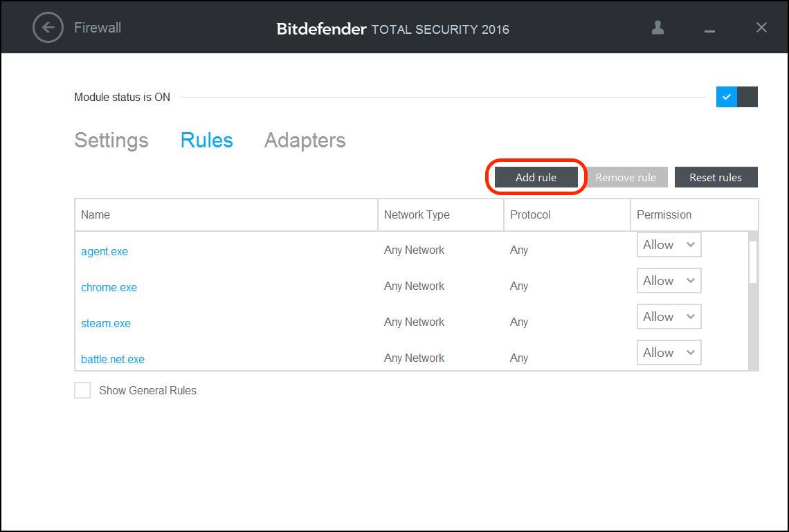Open Permission dropdown for battle.net.exe
The image size is (789, 532).
point(669,353)
